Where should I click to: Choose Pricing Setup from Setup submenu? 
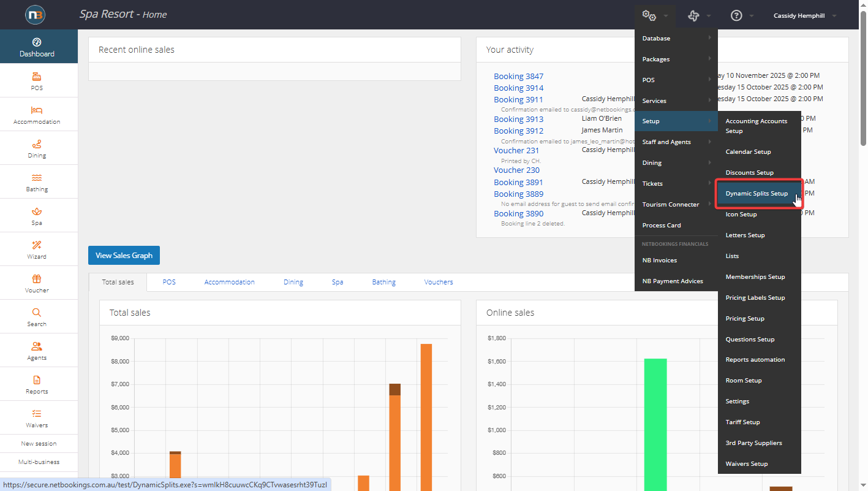click(745, 319)
